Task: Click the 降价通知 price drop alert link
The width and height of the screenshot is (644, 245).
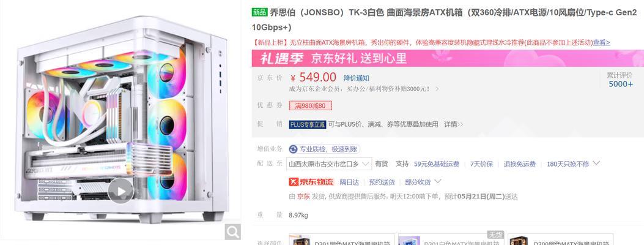Action: (357, 78)
